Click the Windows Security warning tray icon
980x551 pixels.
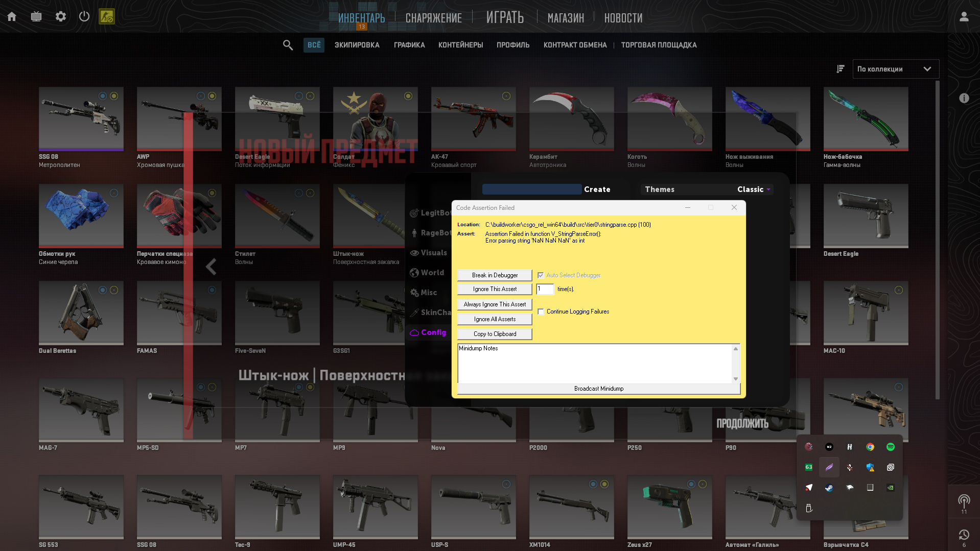pyautogui.click(x=870, y=467)
